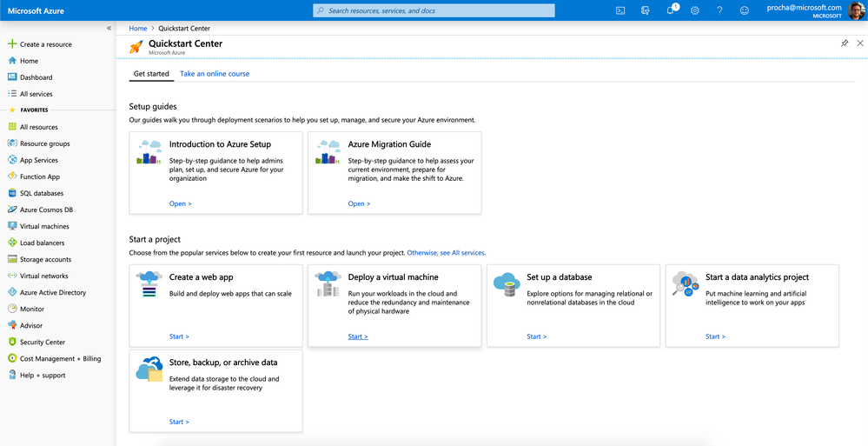Click the Azure Migration Guide thumbnail
Image resolution: width=868 pixels, height=446 pixels.
click(328, 152)
